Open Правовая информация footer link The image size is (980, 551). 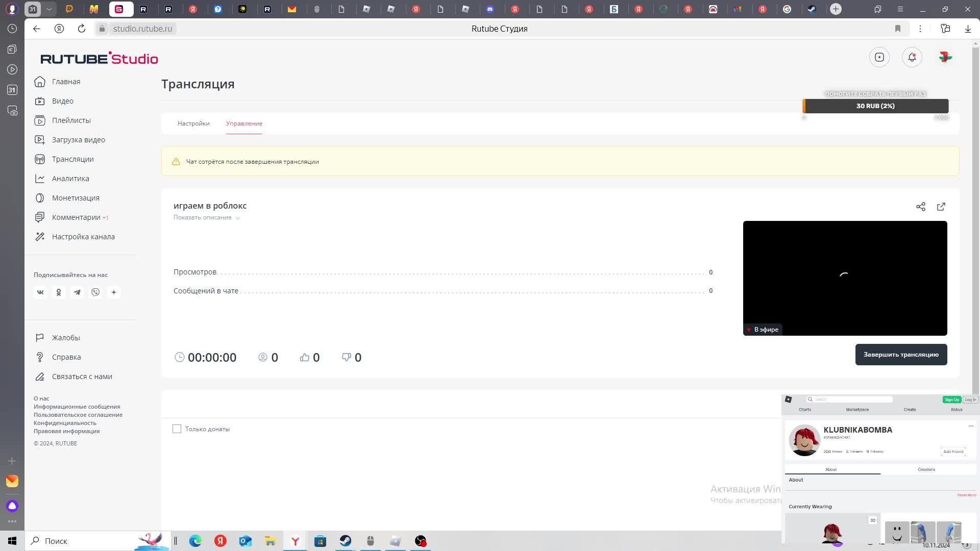67,431
